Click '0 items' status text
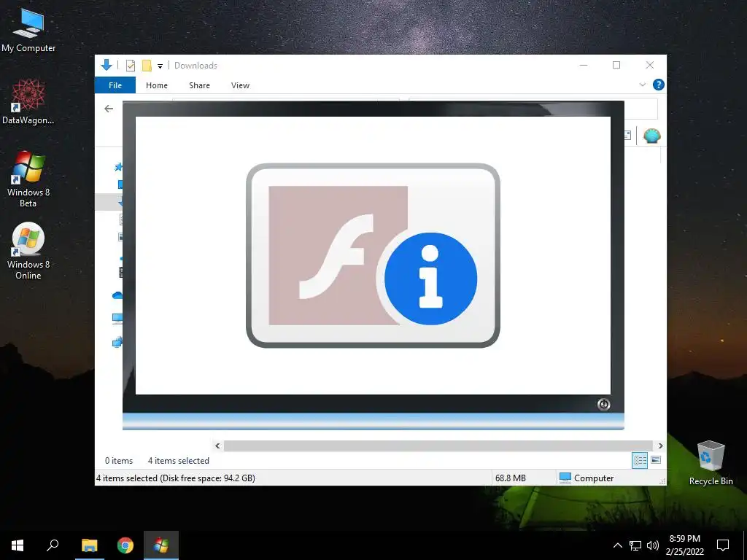Viewport: 747px width, 560px height. coord(119,461)
